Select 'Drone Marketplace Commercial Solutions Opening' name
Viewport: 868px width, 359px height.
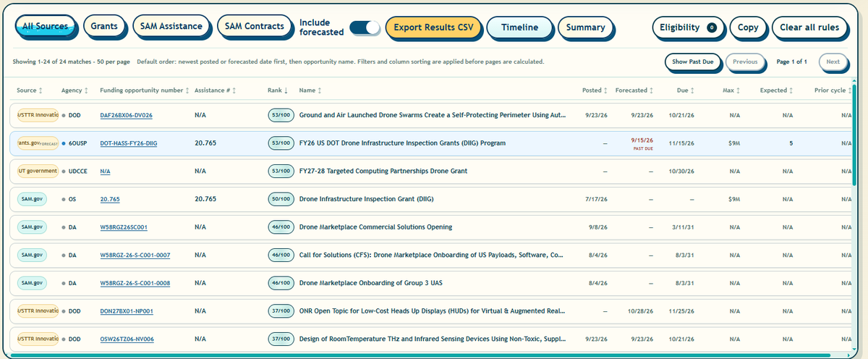(376, 227)
